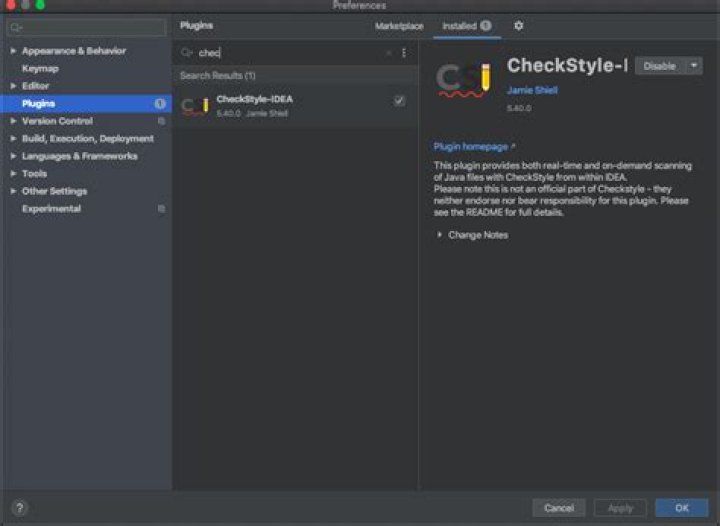Expand the Change Notes section
720x526 pixels.
(x=439, y=235)
